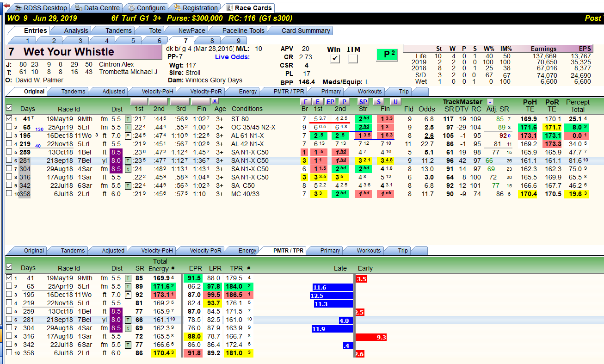The height and width of the screenshot is (364, 604).
Task: Click P icon on upper 16Dec18 row
Action: click(128, 136)
